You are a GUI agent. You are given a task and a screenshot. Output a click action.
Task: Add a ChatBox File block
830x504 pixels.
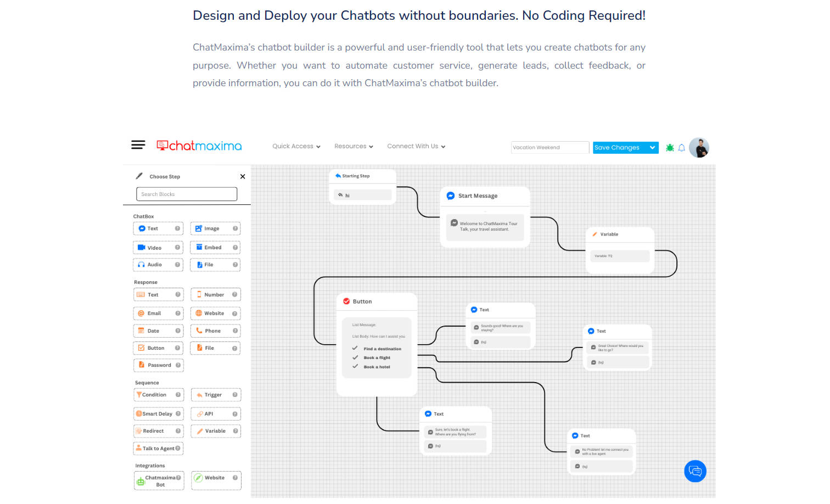pyautogui.click(x=215, y=265)
